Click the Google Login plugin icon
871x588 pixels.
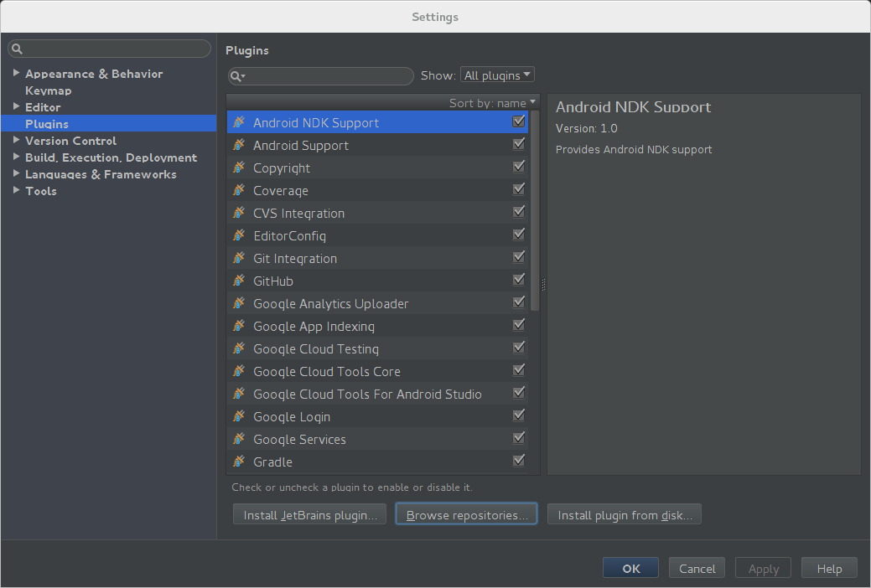[239, 416]
